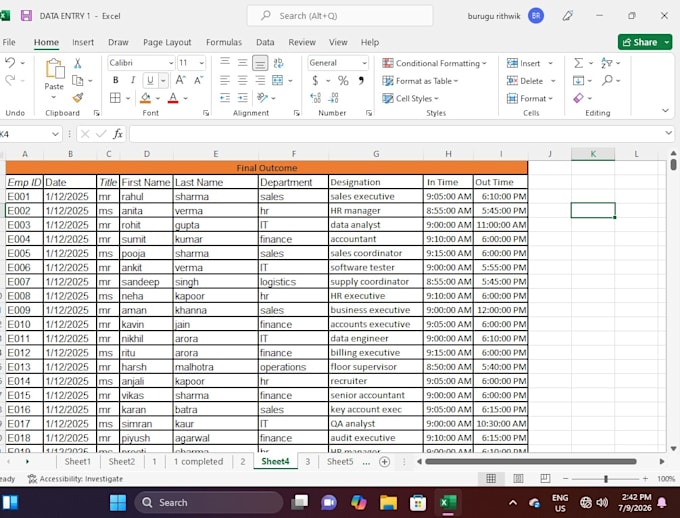The image size is (680, 518).
Task: Switch to '1 completed' worksheet tab
Action: coord(199,462)
